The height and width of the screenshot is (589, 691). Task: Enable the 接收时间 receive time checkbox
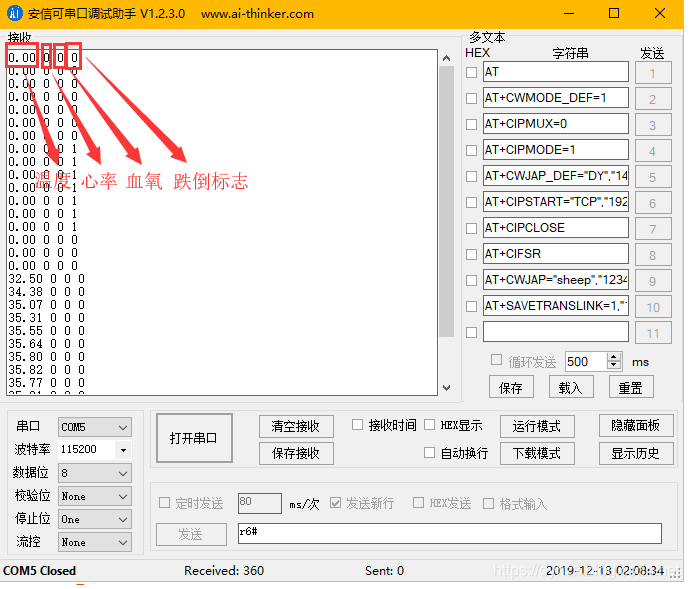(x=357, y=425)
